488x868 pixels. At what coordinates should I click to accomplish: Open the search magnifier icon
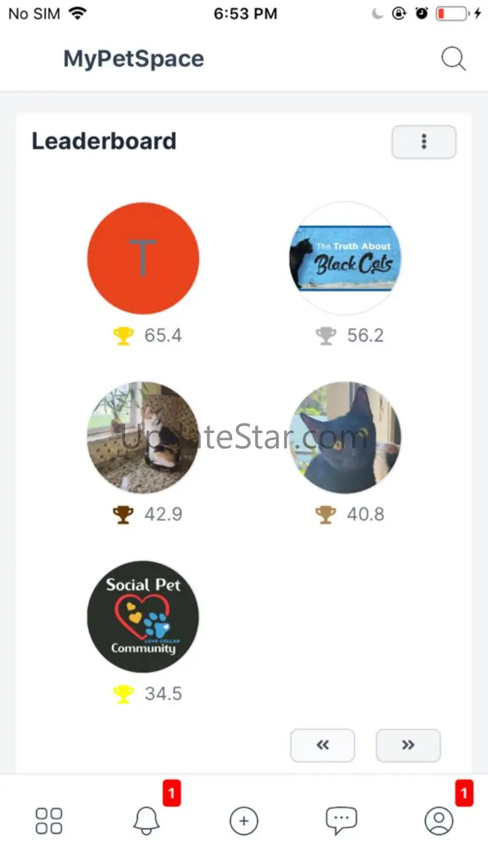click(454, 59)
